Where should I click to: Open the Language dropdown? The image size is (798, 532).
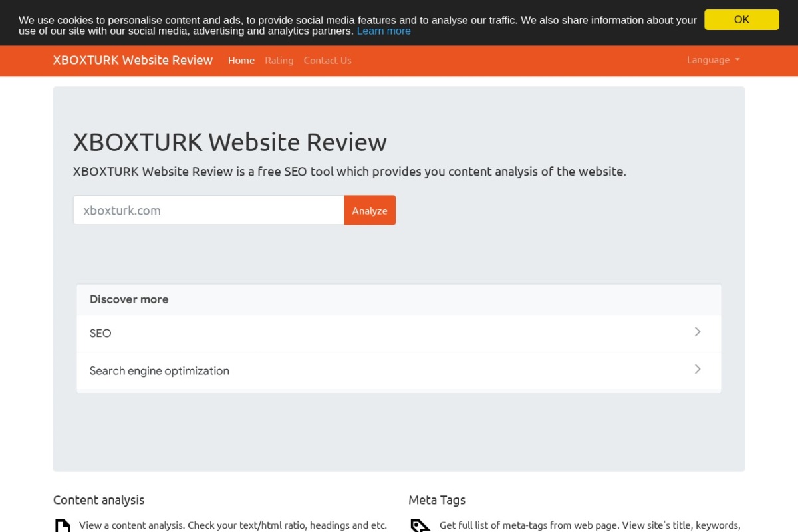tap(712, 60)
